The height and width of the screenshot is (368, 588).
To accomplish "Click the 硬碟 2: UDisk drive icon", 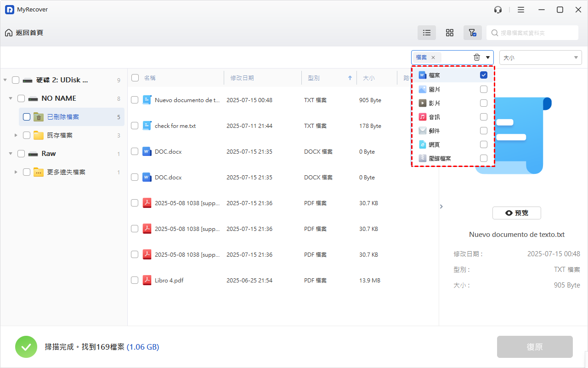I will 28,80.
